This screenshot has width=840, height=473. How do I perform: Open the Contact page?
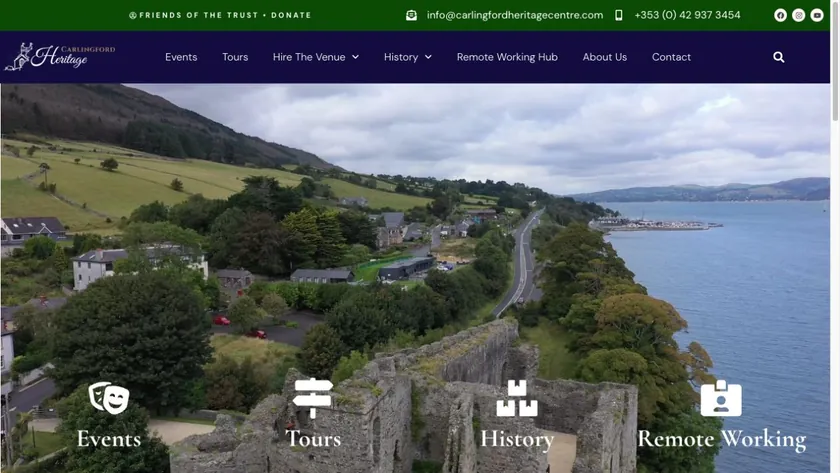[x=671, y=57]
